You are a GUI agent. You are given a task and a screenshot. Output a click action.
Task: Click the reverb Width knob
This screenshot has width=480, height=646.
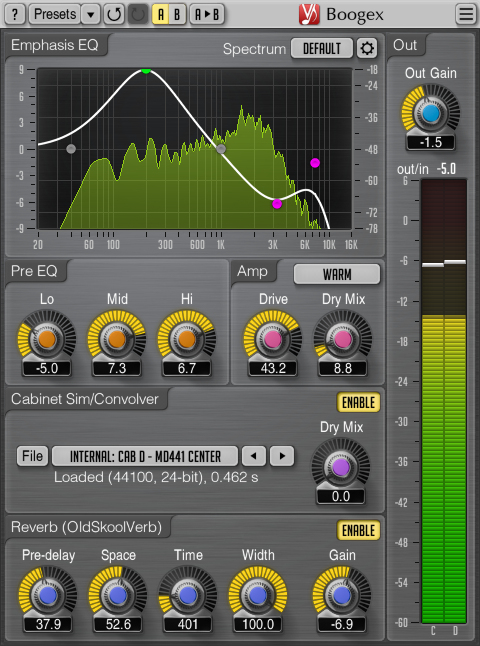(x=258, y=595)
